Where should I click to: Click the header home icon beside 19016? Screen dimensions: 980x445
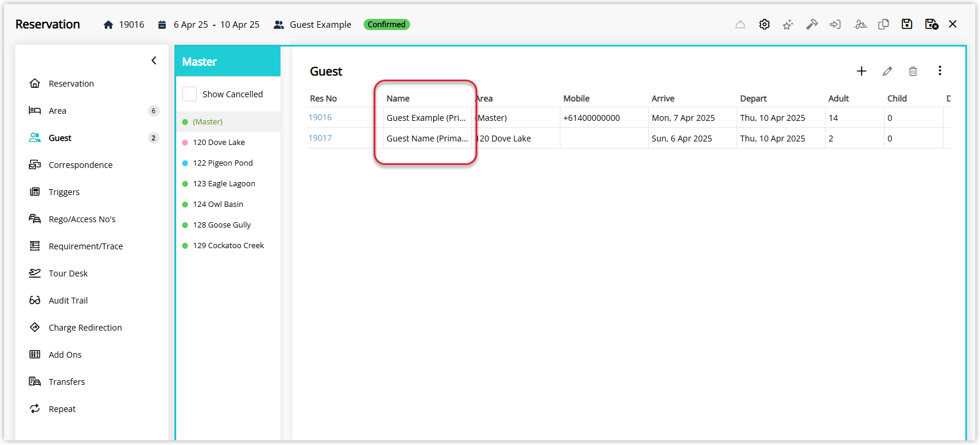108,25
